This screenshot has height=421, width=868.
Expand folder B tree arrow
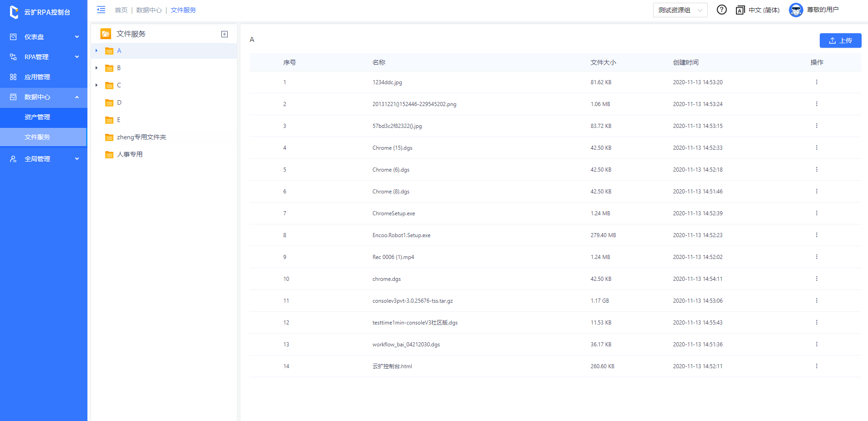[97, 68]
